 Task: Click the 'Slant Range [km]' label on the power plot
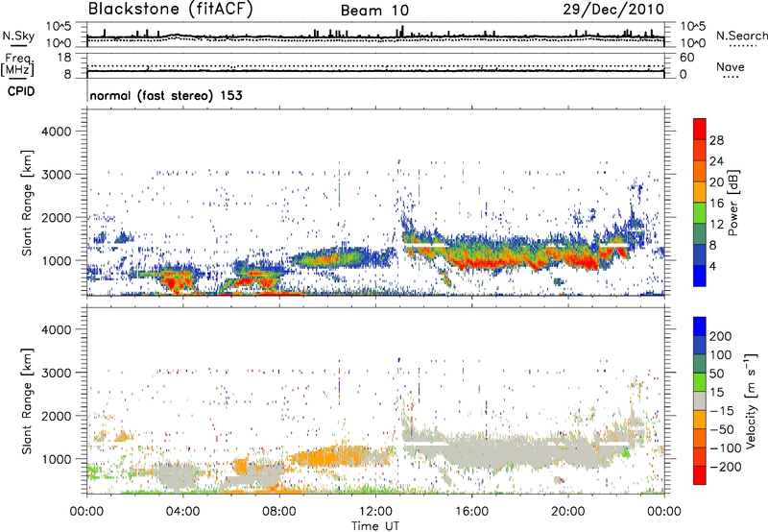27,203
